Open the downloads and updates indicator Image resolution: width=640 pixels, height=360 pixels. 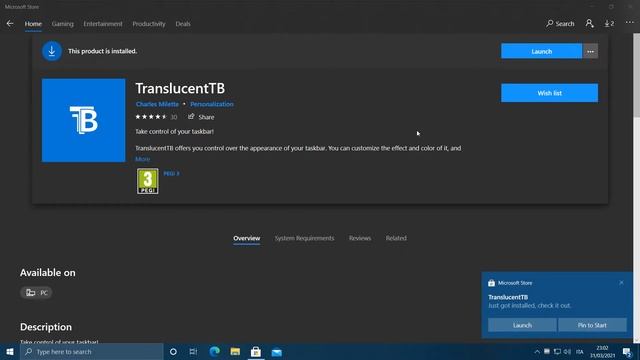(x=609, y=24)
